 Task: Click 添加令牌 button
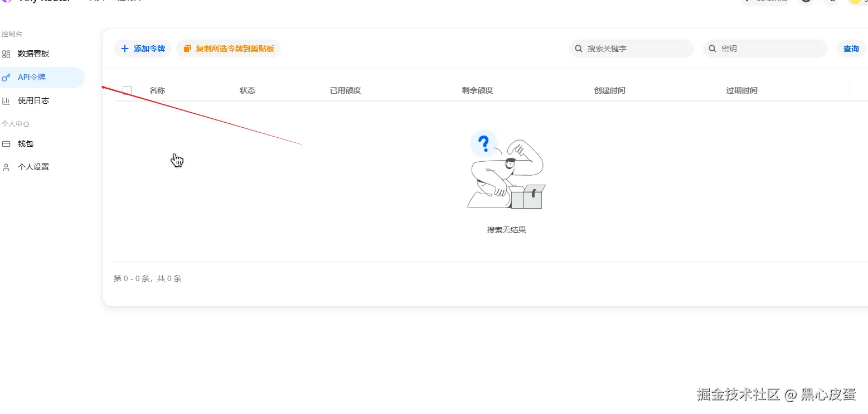point(143,49)
